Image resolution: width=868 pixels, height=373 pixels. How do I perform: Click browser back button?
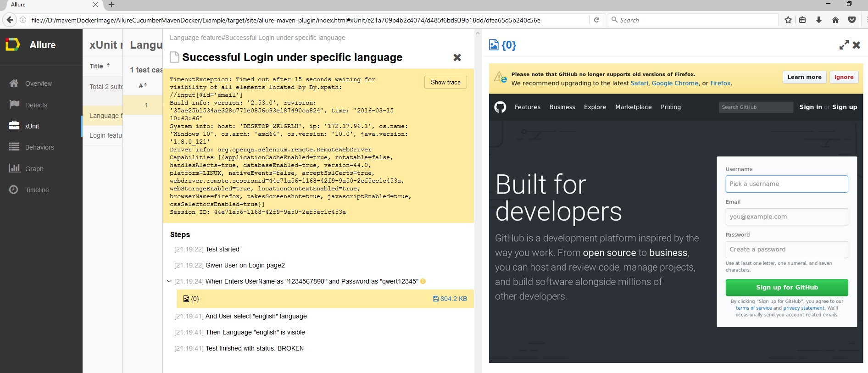(x=10, y=20)
